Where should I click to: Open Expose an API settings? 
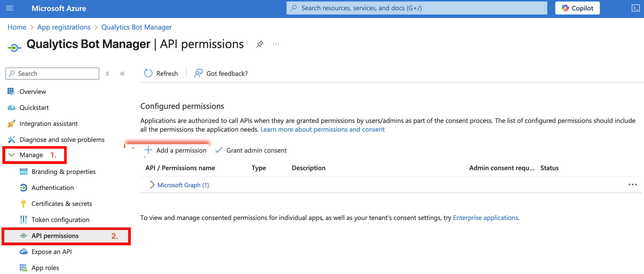tap(51, 251)
